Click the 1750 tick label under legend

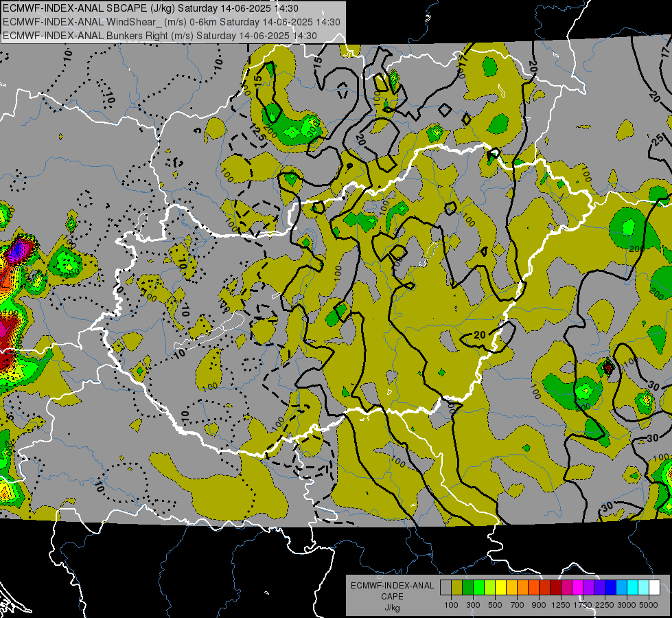583,605
